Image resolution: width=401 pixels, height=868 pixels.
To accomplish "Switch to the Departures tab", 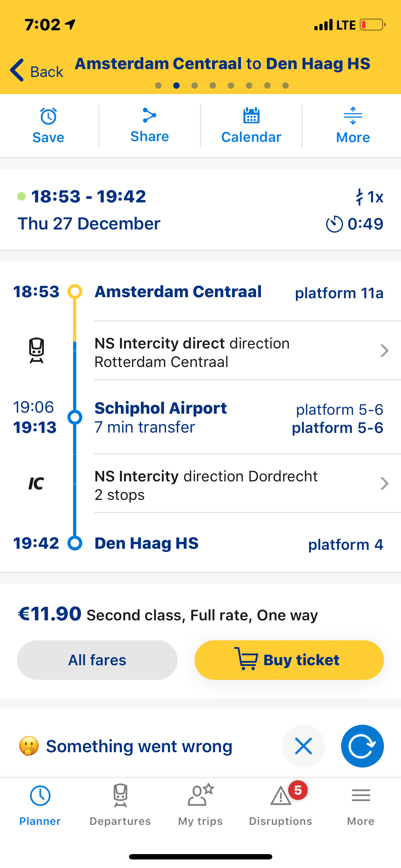I will (120, 804).
